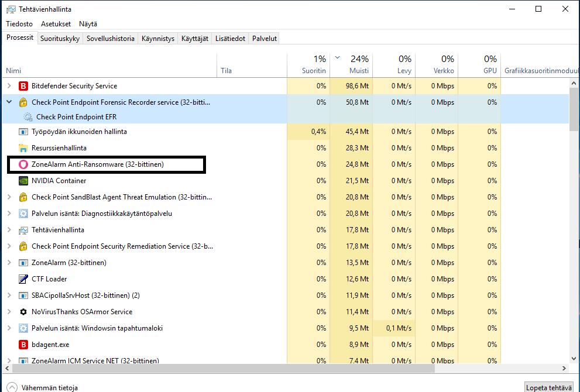580x392 pixels.
Task: Expand the Tehtävienhallinta process row
Action: tap(9, 230)
